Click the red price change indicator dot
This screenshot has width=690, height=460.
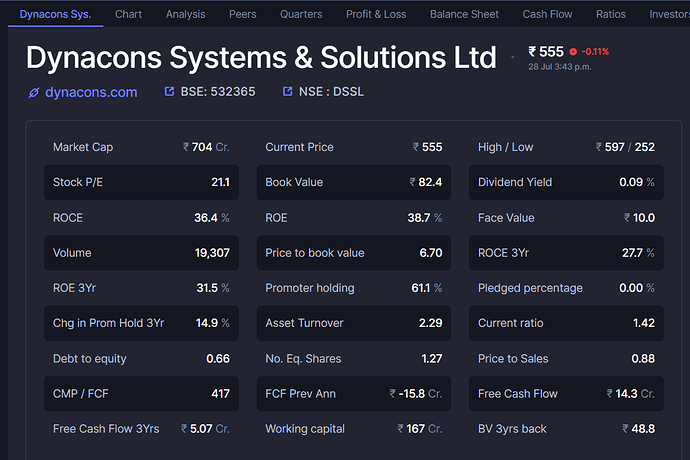coord(573,52)
